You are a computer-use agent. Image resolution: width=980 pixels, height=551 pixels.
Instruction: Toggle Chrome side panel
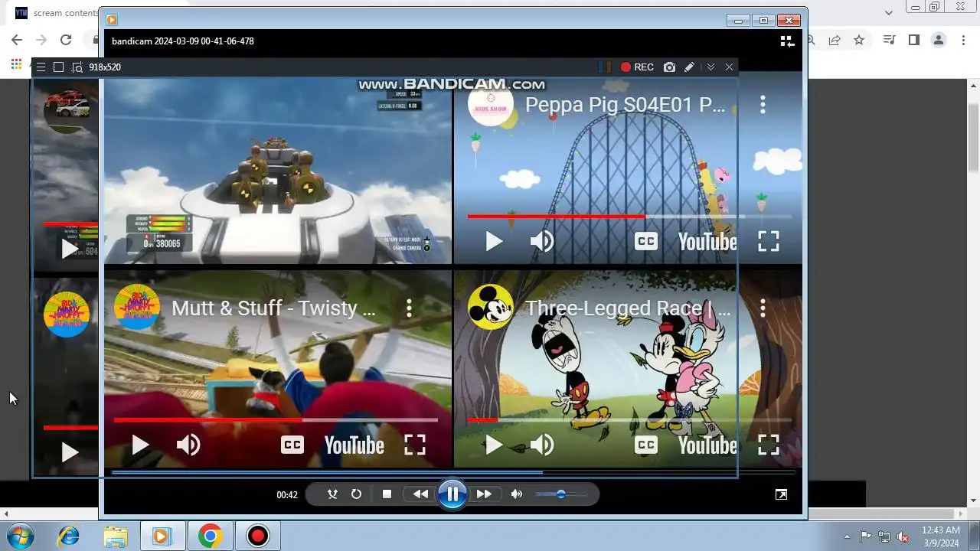tap(913, 40)
